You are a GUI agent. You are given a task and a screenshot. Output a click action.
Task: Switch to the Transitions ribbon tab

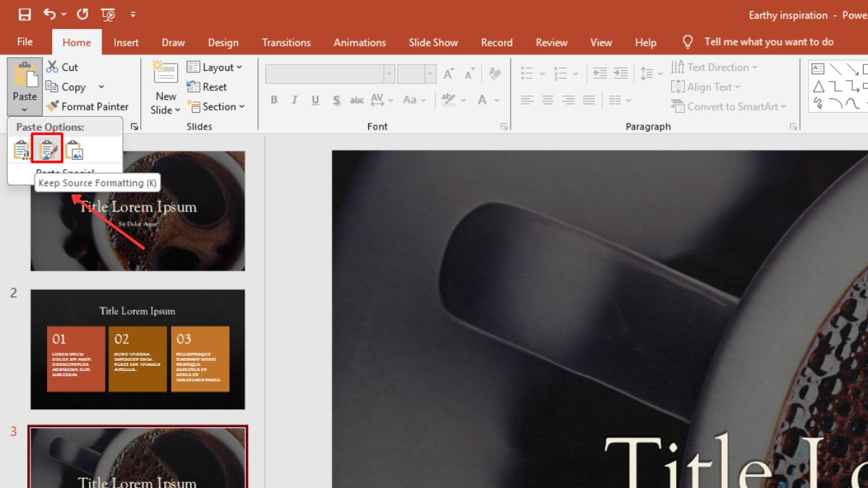coord(286,42)
